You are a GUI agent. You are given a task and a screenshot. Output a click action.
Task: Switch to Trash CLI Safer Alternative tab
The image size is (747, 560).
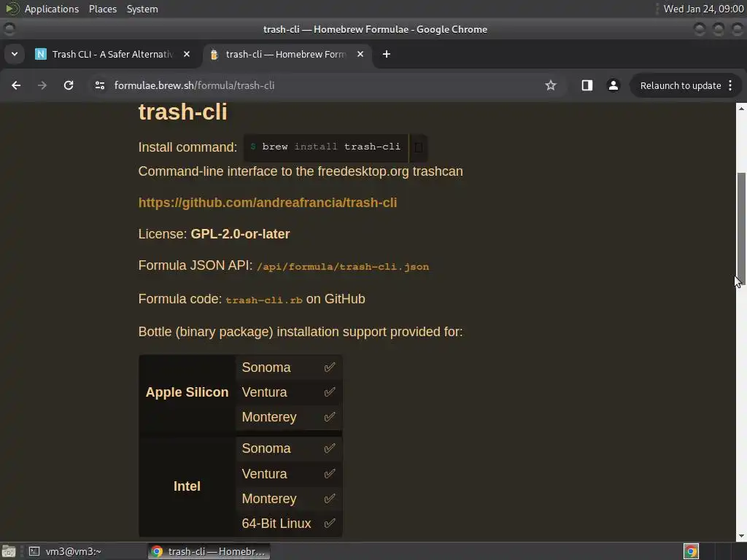pos(113,54)
